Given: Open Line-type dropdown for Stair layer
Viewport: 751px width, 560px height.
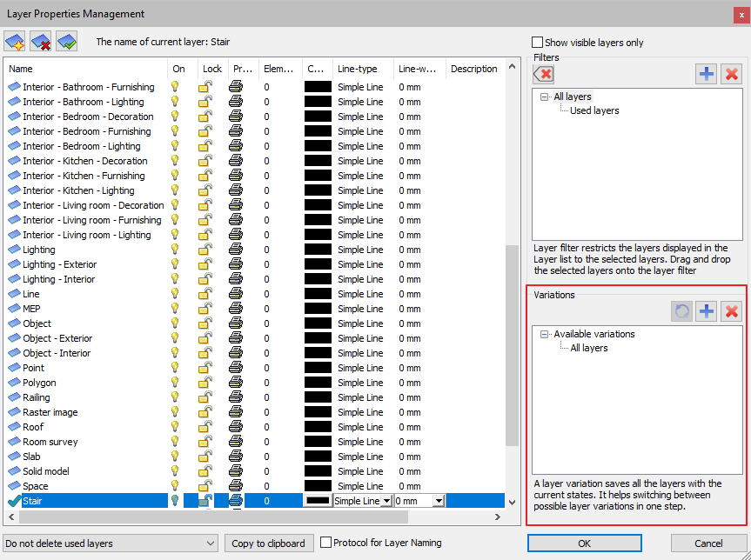Looking at the screenshot, I should pyautogui.click(x=387, y=501).
